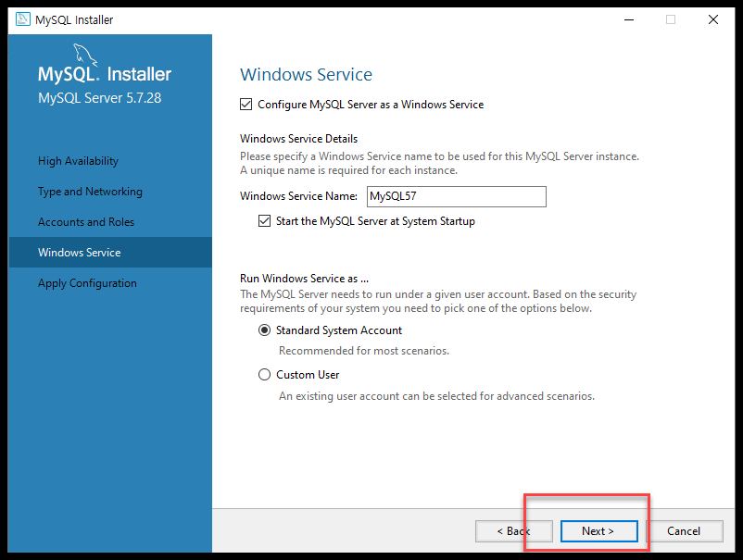Toggle Start the MySQL Server at System Startup
The height and width of the screenshot is (560, 743).
click(x=264, y=221)
